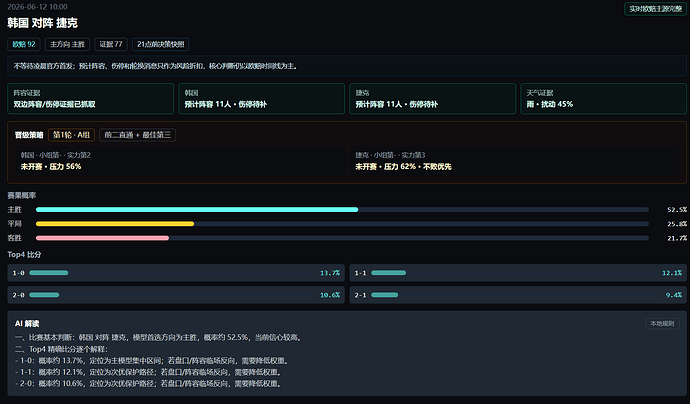Click the AI 解读 heading
This screenshot has height=404, width=690.
[x=27, y=323]
